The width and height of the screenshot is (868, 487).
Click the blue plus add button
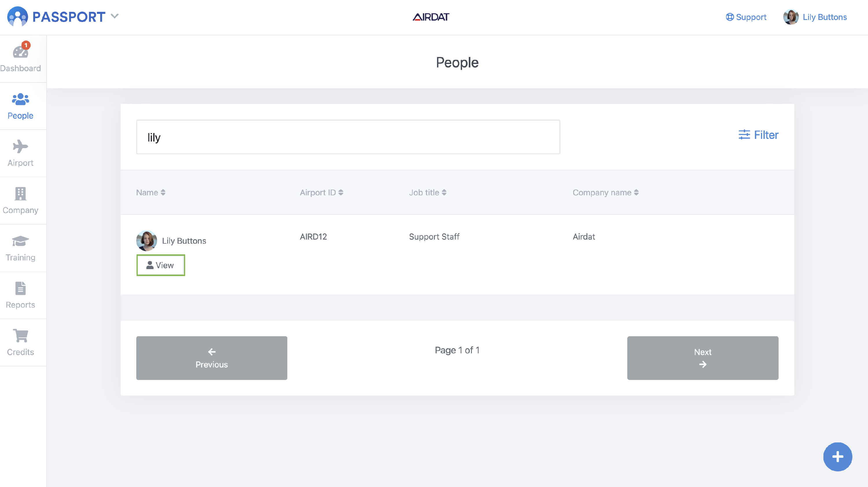pyautogui.click(x=838, y=457)
